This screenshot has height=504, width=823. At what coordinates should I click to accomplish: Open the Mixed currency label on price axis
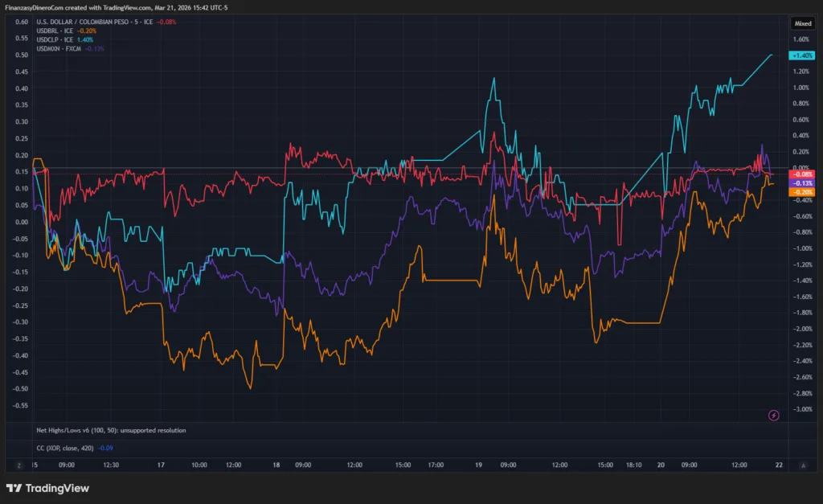point(802,23)
